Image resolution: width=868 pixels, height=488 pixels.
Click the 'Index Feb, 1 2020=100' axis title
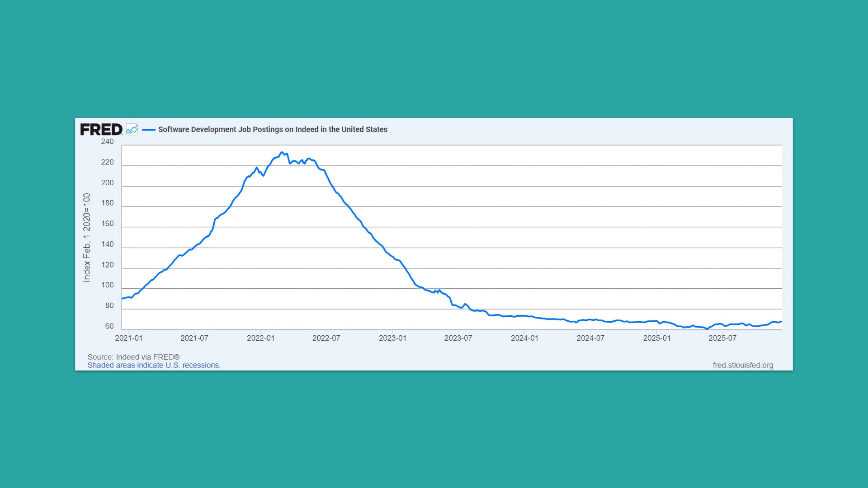click(x=87, y=238)
